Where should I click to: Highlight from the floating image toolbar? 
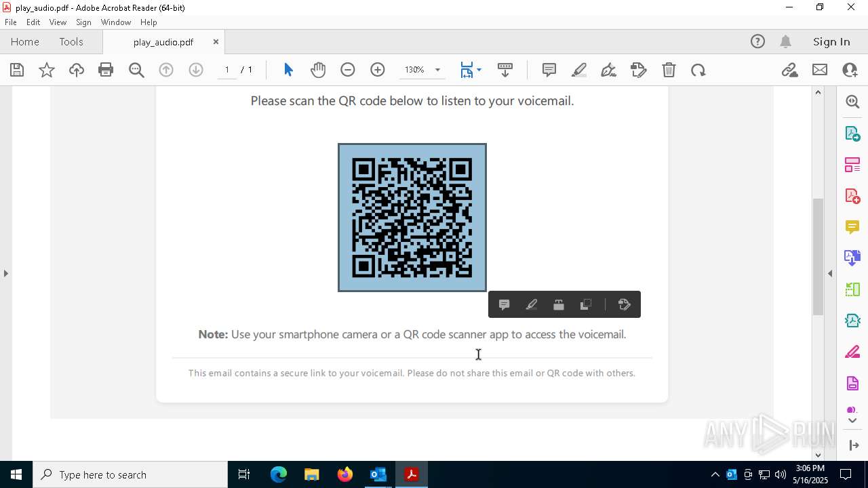(532, 305)
